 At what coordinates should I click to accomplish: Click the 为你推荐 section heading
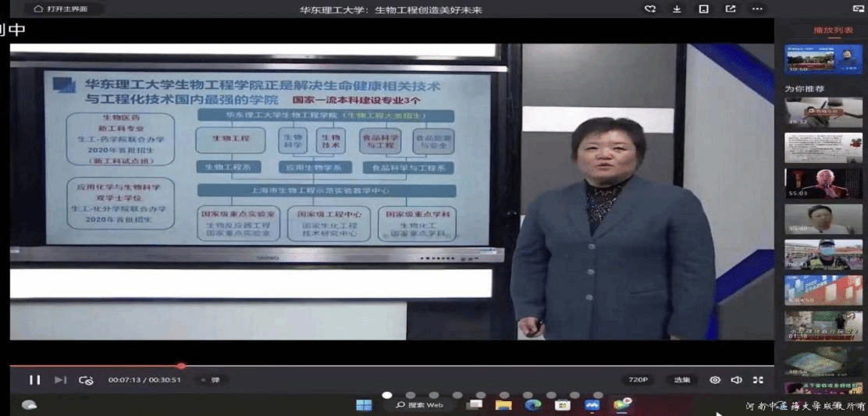(805, 89)
